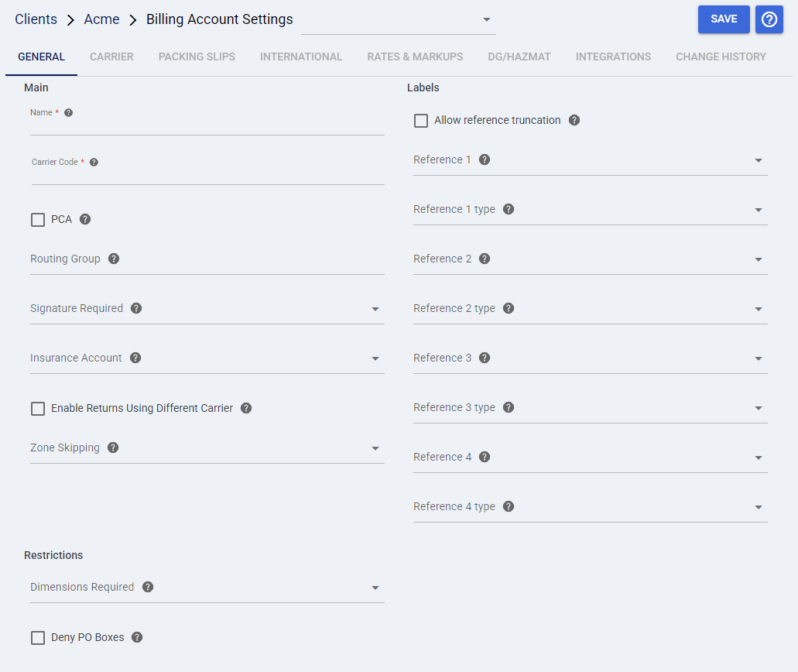Open the Insurance Account dropdown

click(207, 358)
